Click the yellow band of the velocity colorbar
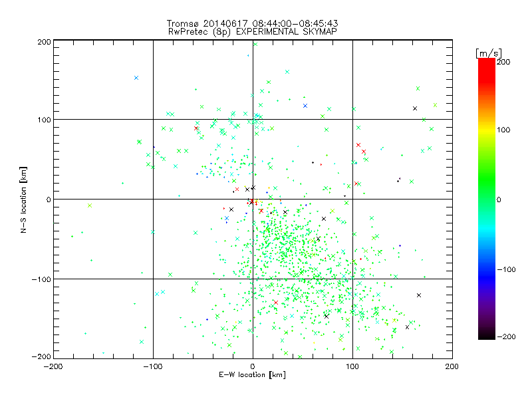The width and height of the screenshot is (532, 399). [487, 130]
